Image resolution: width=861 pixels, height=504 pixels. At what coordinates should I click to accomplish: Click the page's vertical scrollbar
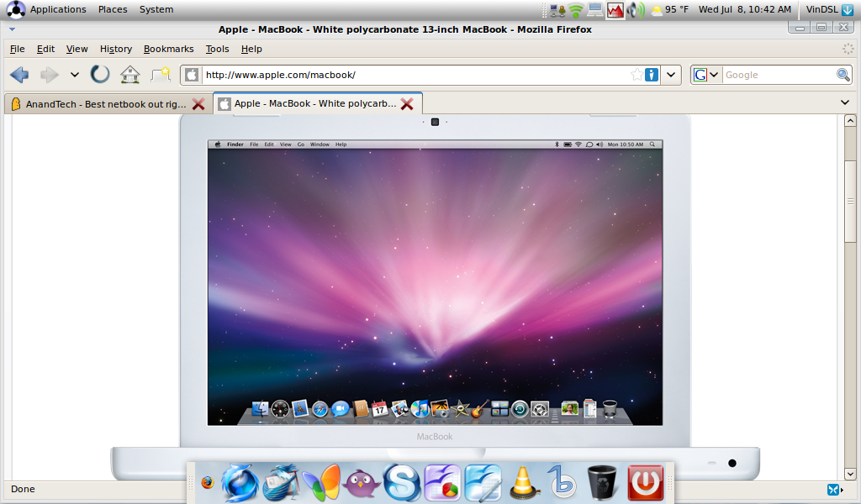coord(850,200)
